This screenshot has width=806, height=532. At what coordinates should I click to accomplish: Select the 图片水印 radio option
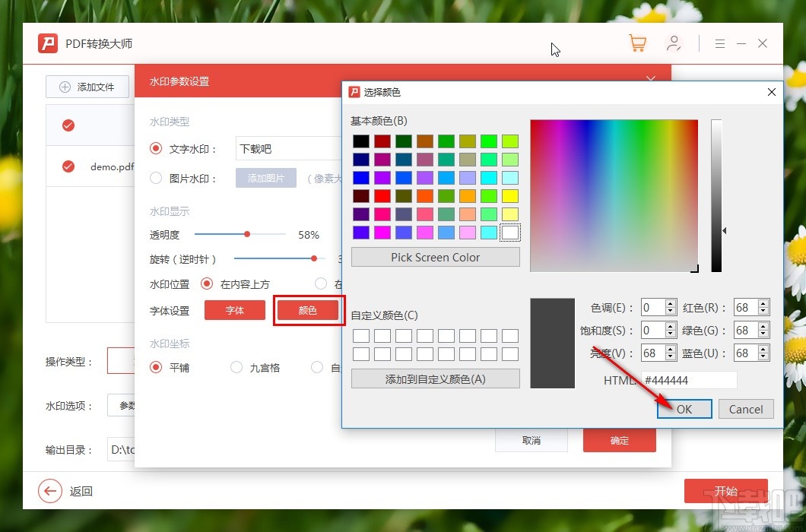(155, 179)
